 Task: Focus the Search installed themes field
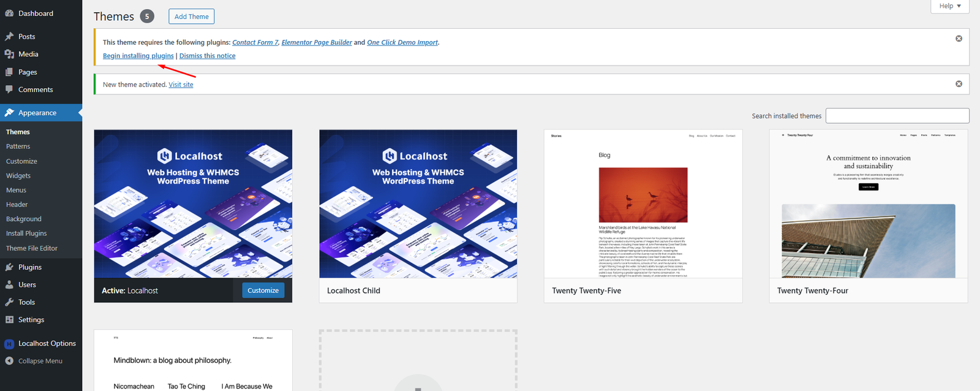(897, 116)
